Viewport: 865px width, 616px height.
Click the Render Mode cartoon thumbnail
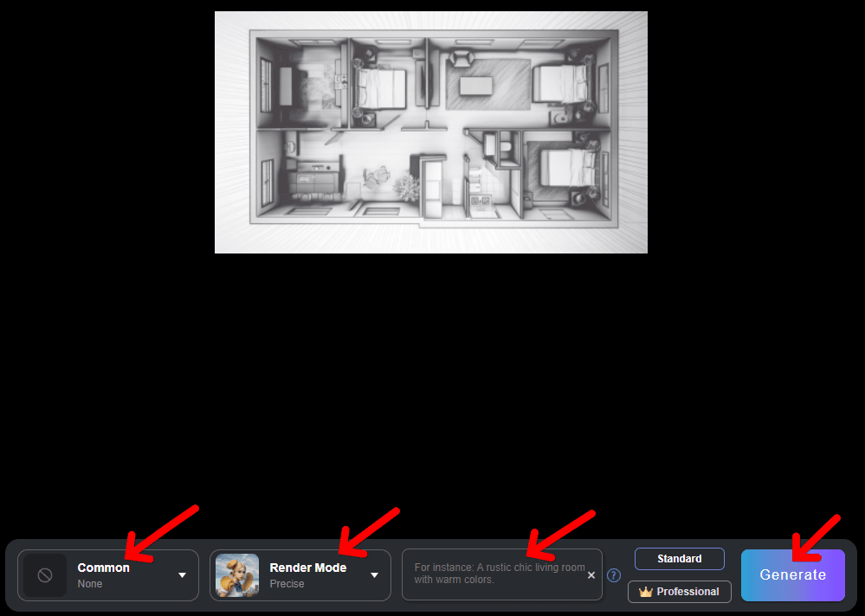[x=236, y=575]
